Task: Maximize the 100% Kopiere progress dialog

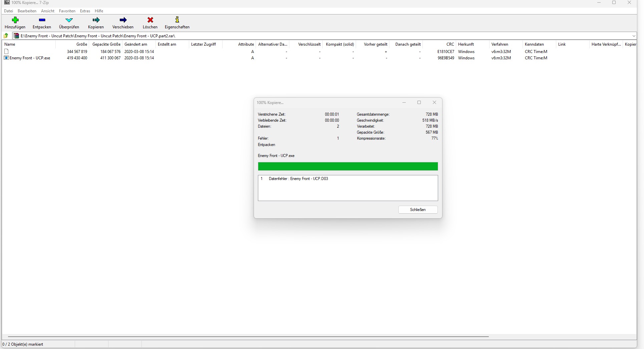Action: coord(419,102)
